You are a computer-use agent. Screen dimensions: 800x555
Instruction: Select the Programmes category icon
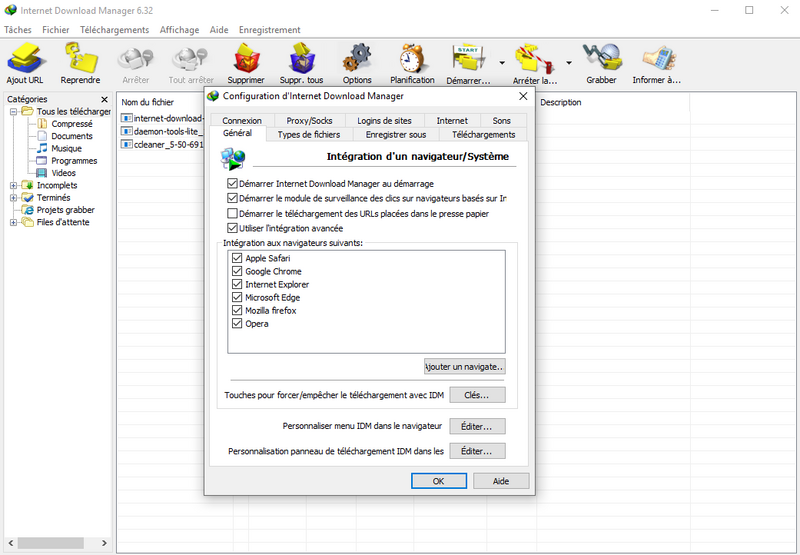point(43,161)
